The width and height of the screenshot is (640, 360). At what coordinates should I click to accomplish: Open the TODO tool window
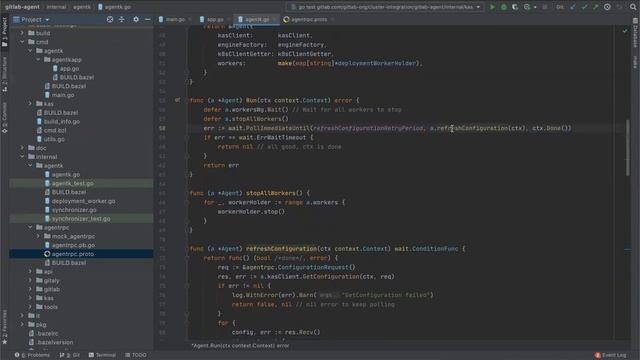(x=136, y=355)
